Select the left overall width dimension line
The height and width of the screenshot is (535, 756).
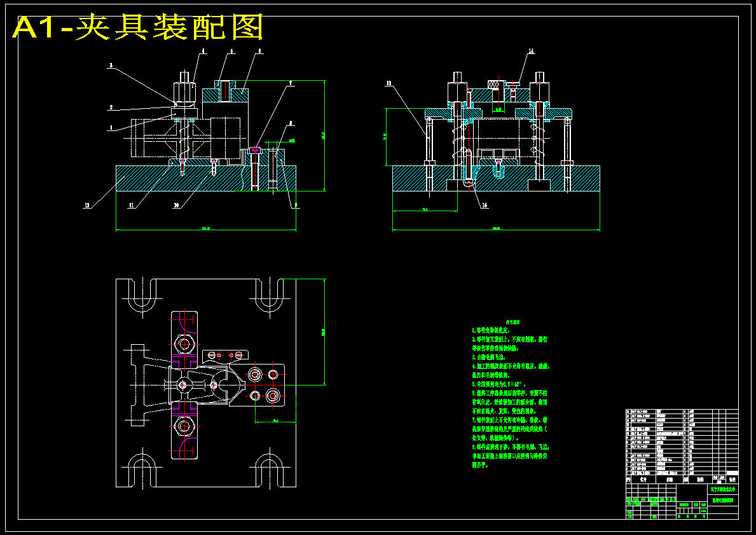click(x=206, y=230)
